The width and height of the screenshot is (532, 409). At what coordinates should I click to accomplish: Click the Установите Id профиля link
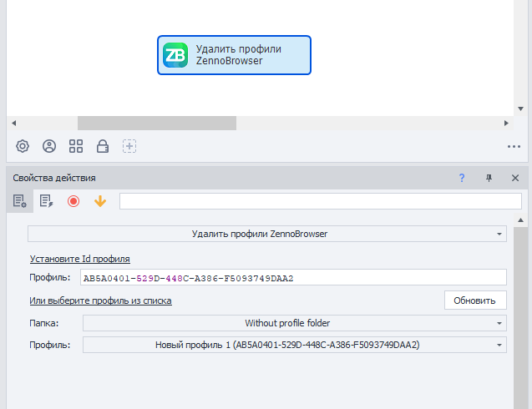pyautogui.click(x=79, y=259)
